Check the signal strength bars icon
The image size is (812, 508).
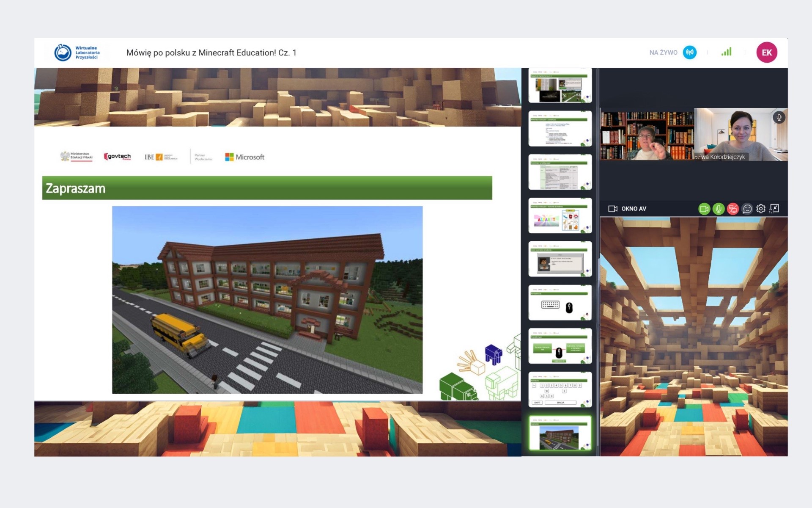tap(726, 52)
